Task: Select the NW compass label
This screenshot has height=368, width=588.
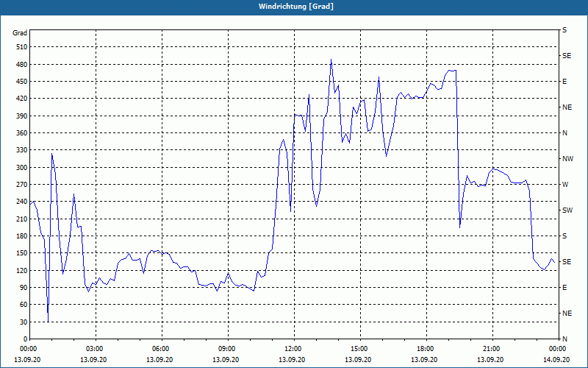Action: click(x=567, y=159)
